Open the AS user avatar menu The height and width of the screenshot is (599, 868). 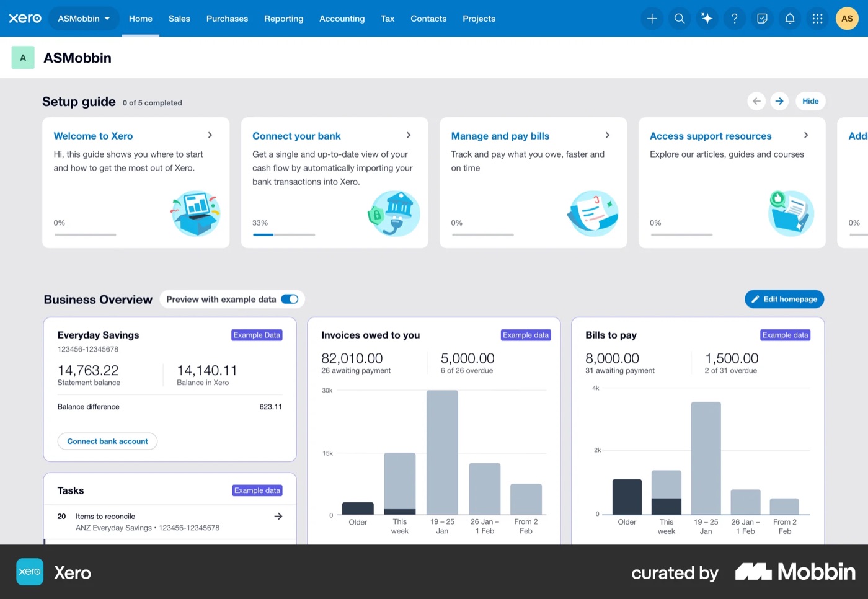[x=847, y=19]
